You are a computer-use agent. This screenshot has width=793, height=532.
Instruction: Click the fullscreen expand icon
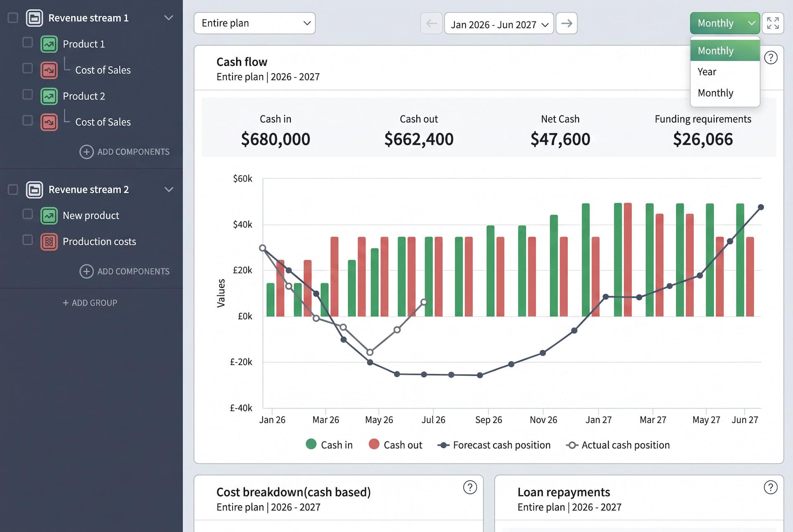[773, 23]
